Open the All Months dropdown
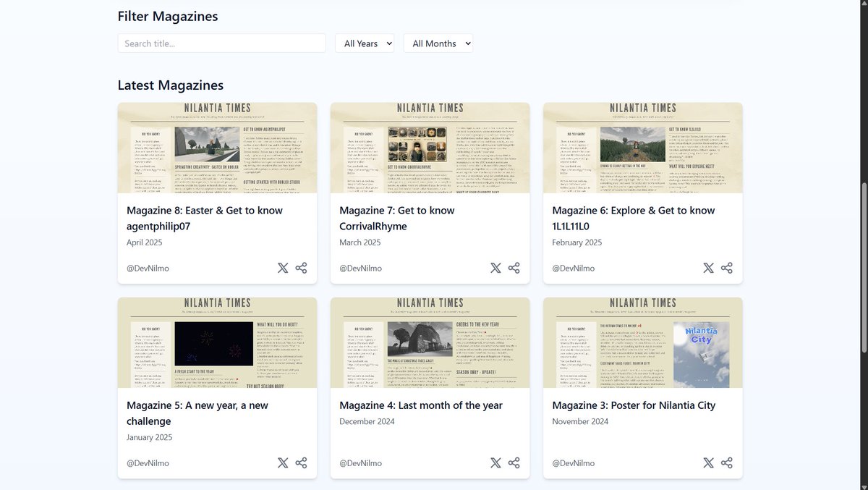 (x=438, y=43)
